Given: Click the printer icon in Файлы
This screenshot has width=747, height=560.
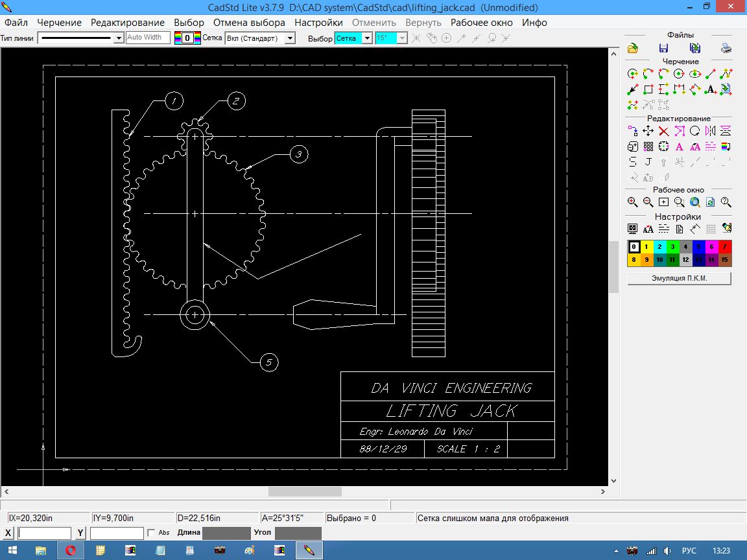Looking at the screenshot, I should [726, 48].
